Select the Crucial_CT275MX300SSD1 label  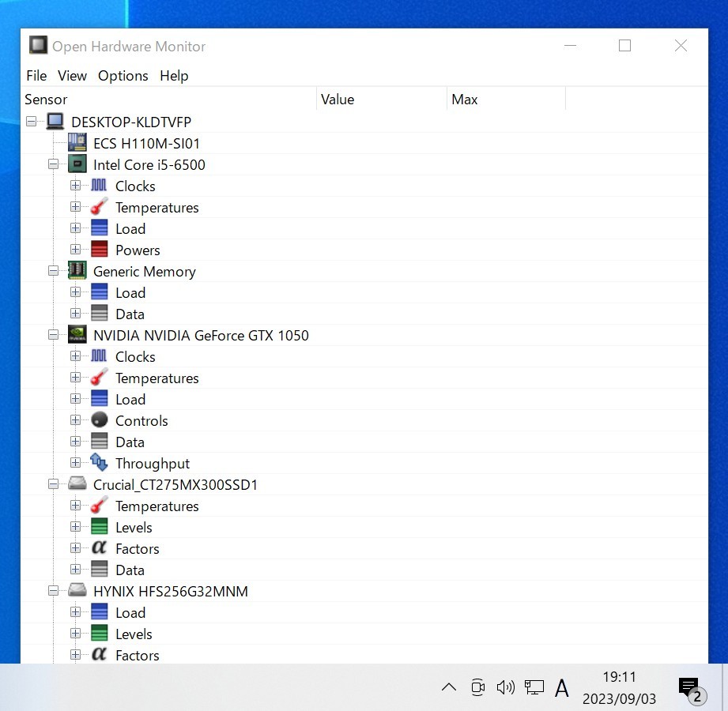click(175, 485)
